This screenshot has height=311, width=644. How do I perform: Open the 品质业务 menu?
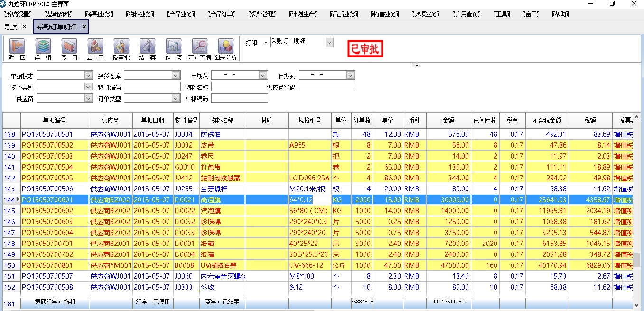point(344,14)
